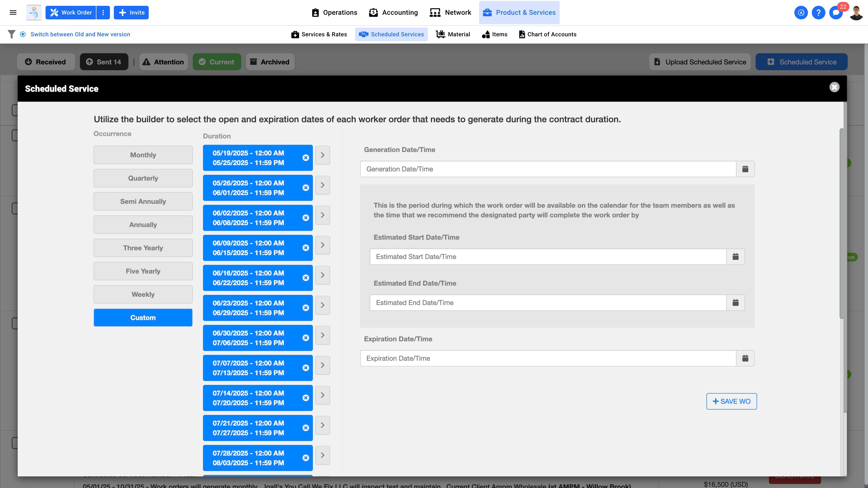Image resolution: width=868 pixels, height=488 pixels.
Task: Open Work Order three-dot options dropdown
Action: [103, 13]
